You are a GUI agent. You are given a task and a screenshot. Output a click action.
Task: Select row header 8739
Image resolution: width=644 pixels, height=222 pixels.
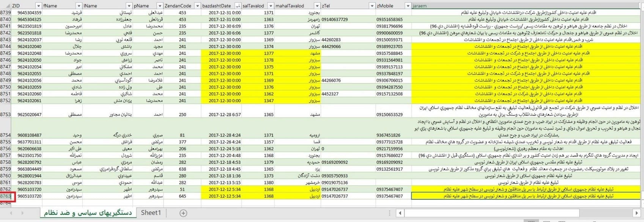[5, 13]
